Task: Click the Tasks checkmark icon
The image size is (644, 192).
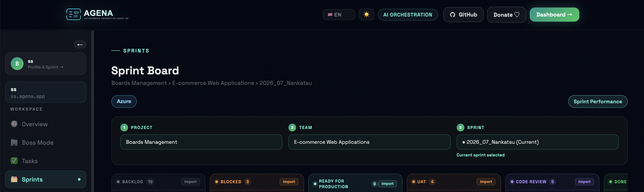Action: pos(14,161)
